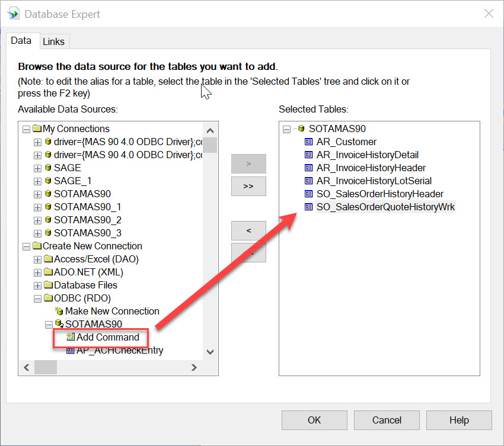Collapse the Create New Connection node
The height and width of the screenshot is (446, 504).
[26, 246]
